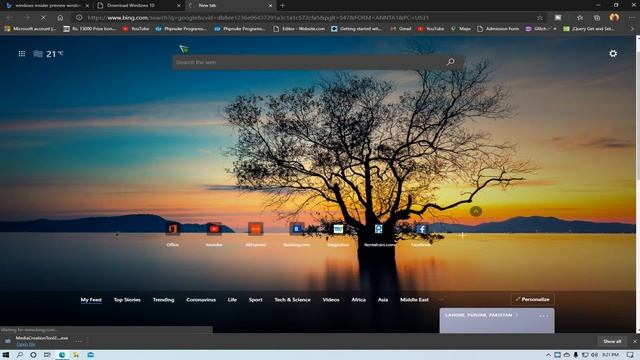Close the Download Windows 10 tab
640x360 pixels.
(x=178, y=6)
